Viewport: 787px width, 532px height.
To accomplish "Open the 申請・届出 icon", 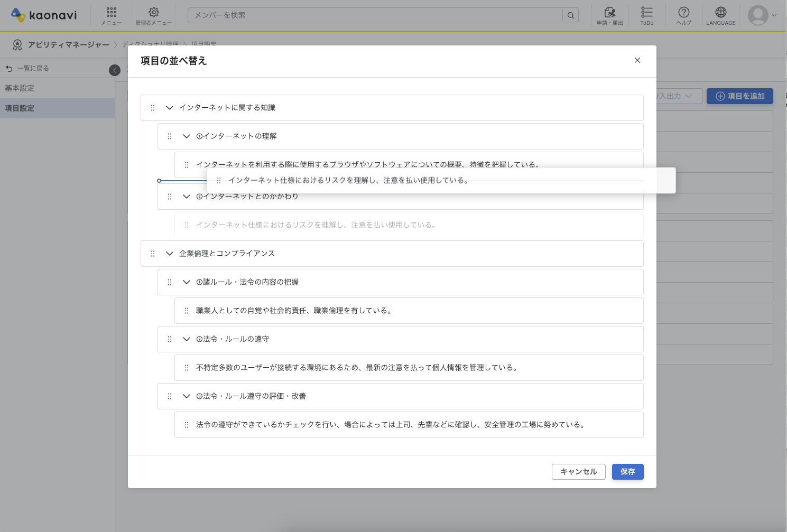I will (610, 13).
